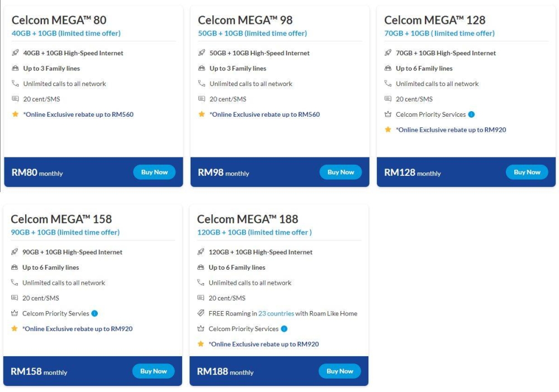Buy the RM128 monthly plan
Viewport: 559px width, 392px height.
click(527, 172)
